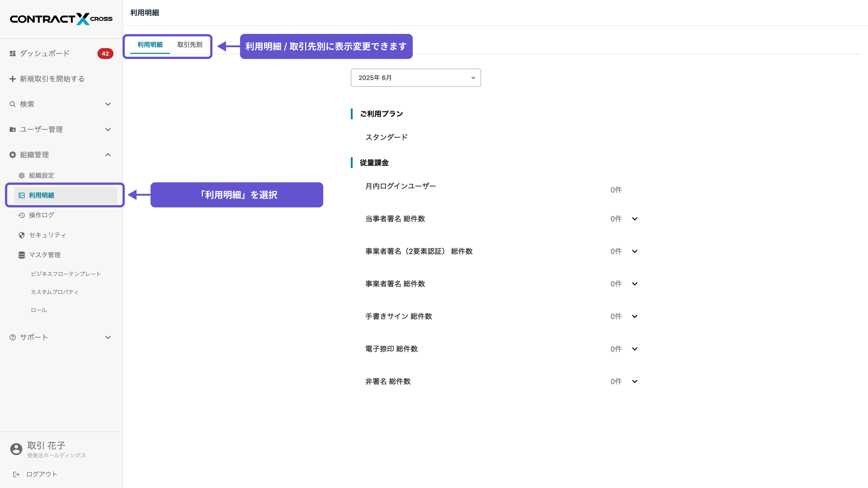868x488 pixels.
Task: Select the ダッシュボード icon in sidebar
Action: [x=12, y=53]
